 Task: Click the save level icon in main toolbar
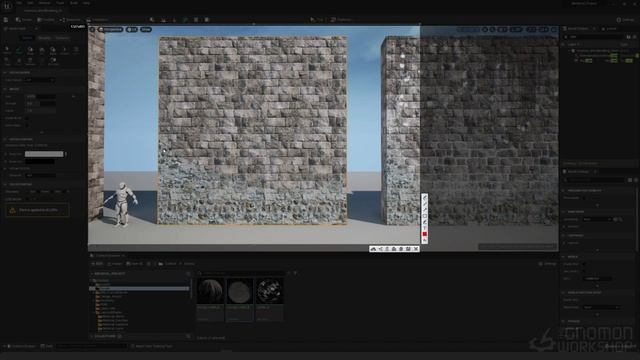tap(6, 20)
